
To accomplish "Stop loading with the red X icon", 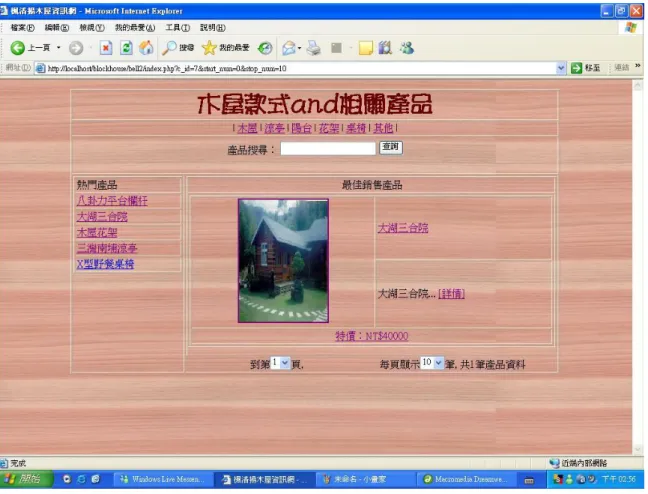I will [x=106, y=48].
